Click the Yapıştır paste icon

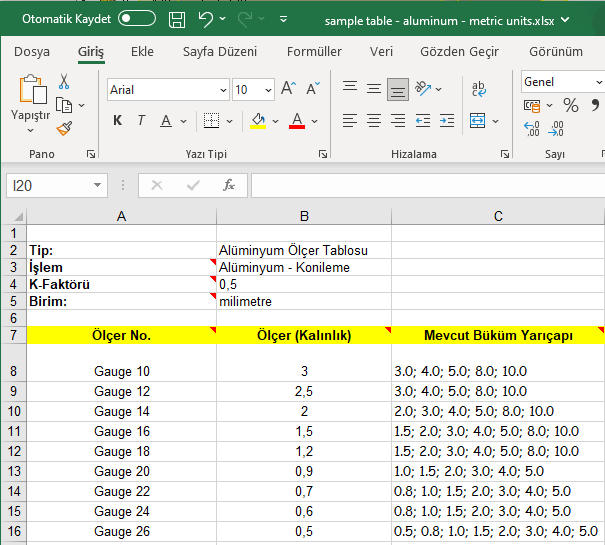coord(32,92)
